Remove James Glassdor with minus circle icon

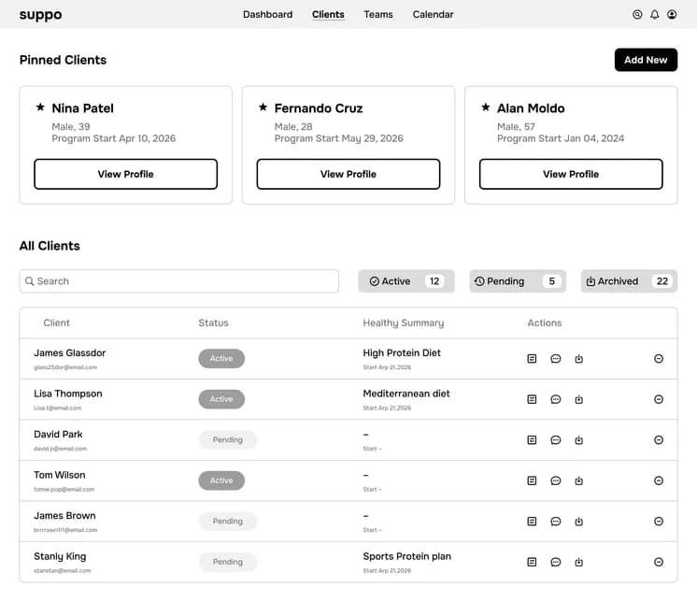(x=659, y=359)
